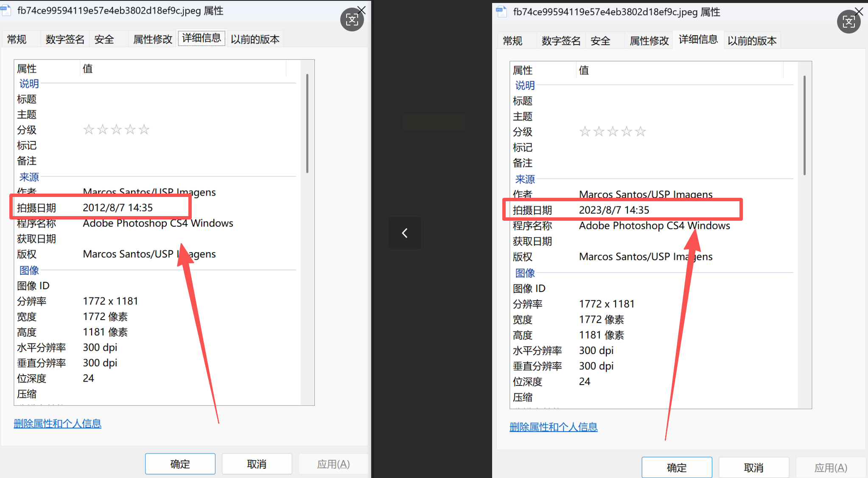This screenshot has width=868, height=478.
Task: Click 拍摄日期 value 2023/8/7 in right dialog
Action: [614, 210]
